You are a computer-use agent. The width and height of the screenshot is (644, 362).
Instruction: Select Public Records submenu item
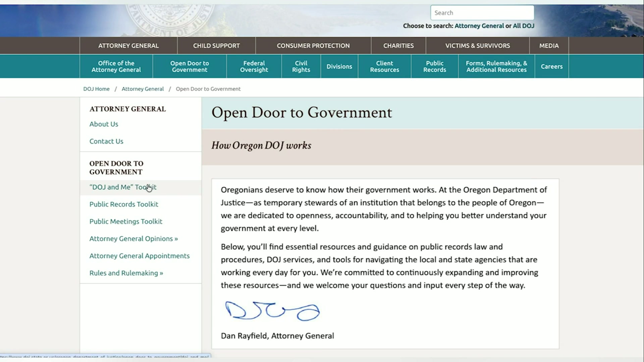[x=435, y=66]
